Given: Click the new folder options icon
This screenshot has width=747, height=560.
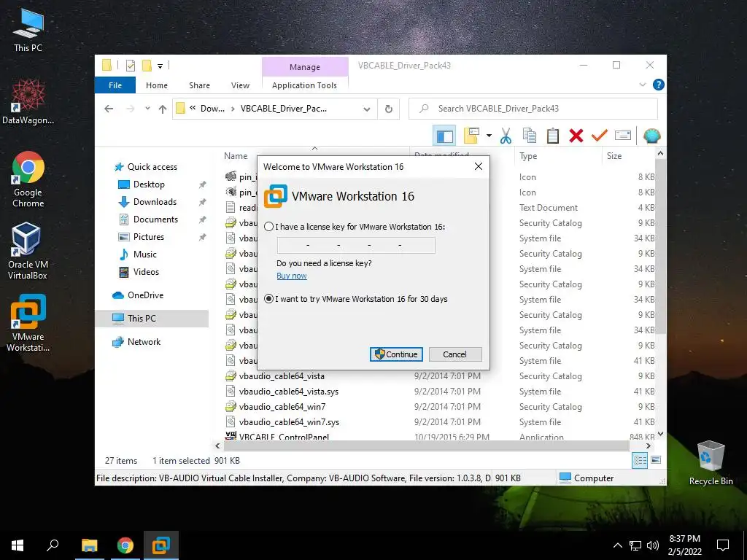Looking at the screenshot, I should point(471,136).
